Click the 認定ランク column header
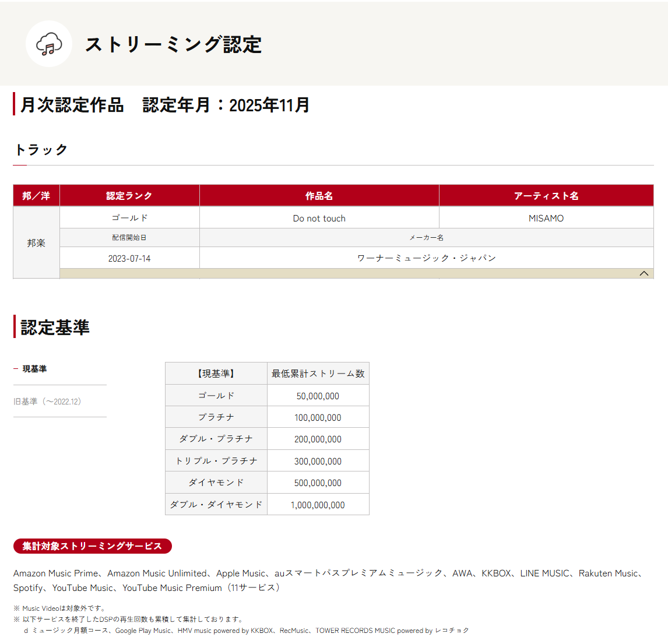Viewport: 668px width, 644px height. tap(129, 196)
